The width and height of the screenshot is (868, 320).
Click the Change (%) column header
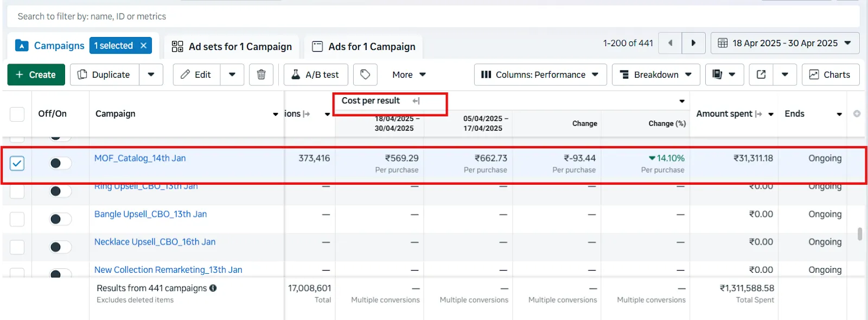pyautogui.click(x=667, y=123)
